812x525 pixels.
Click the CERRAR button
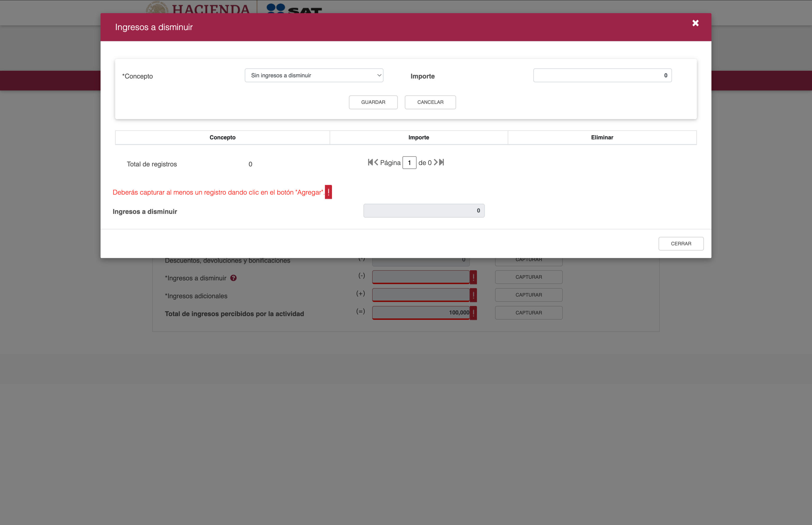point(681,243)
